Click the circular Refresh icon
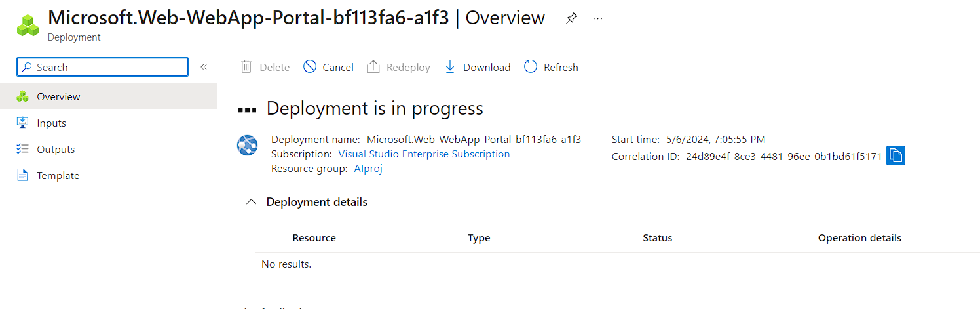 [x=531, y=66]
